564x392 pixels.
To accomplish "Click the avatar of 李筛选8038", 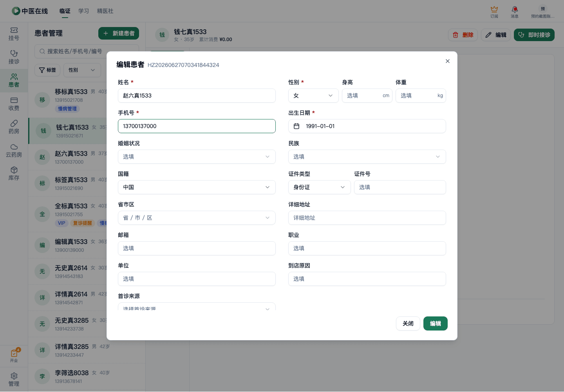I will tap(42, 376).
